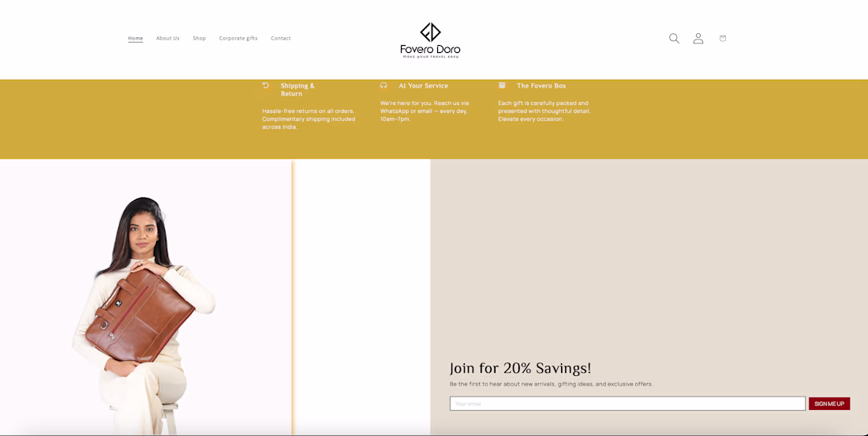This screenshot has width=868, height=436.
Task: Click the Hassle-free returns description text
Action: [309, 119]
